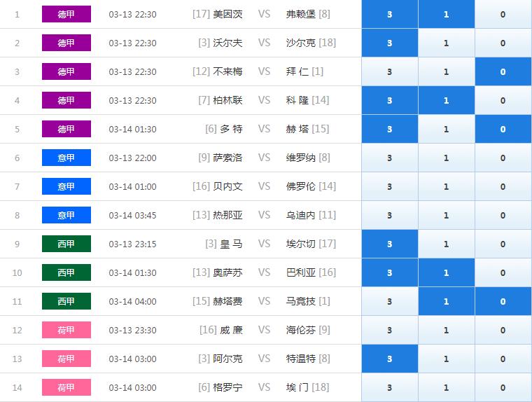The width and height of the screenshot is (532, 402).
Task: Select result 0 for 格罗宁 vs 埃门
Action: point(503,387)
